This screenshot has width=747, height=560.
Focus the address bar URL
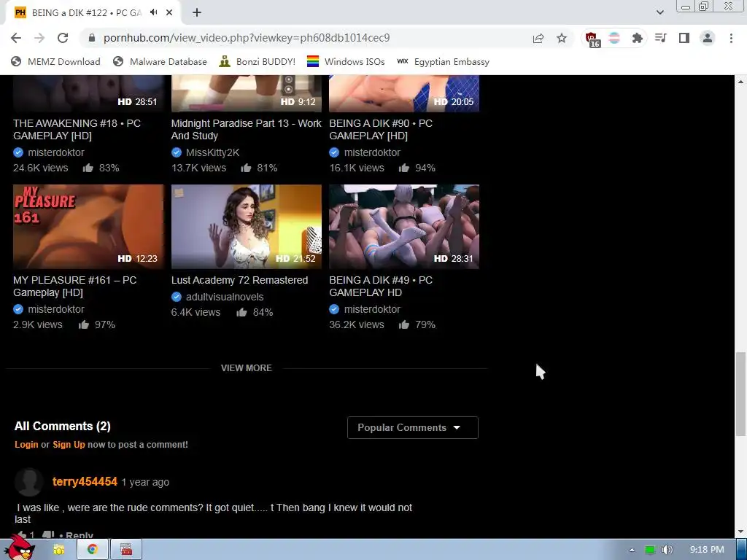[247, 38]
